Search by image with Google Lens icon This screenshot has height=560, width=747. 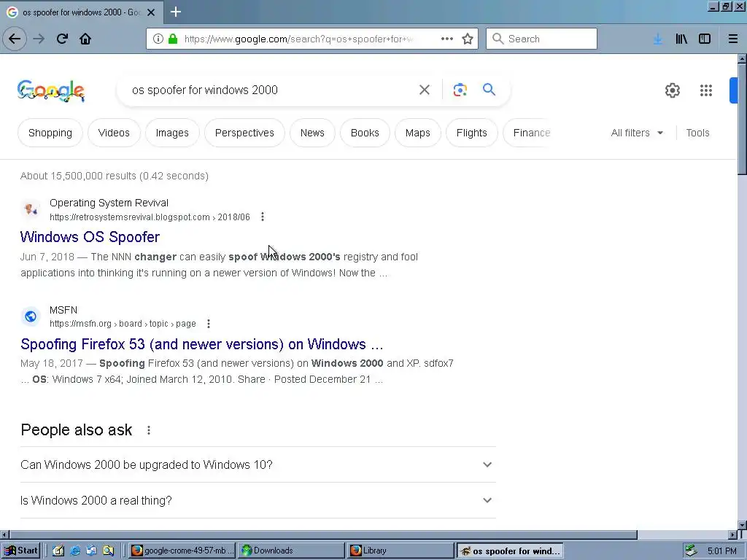pos(460,90)
